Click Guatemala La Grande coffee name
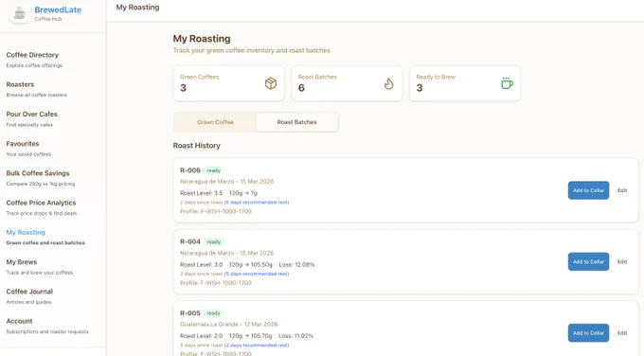Viewport: 644px width, 356px height. [209, 325]
